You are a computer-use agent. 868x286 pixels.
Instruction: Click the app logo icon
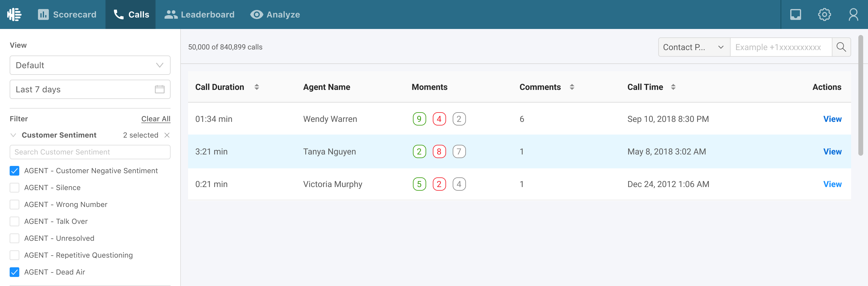[x=14, y=14]
